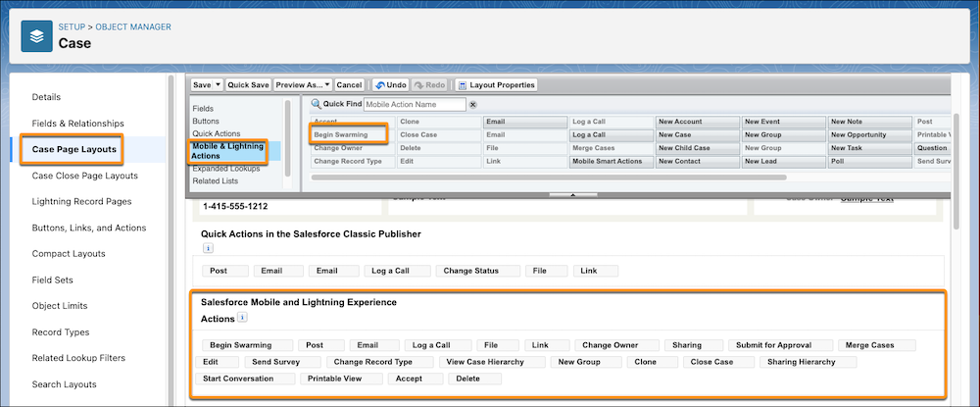Select New Event palette item

(x=784, y=122)
